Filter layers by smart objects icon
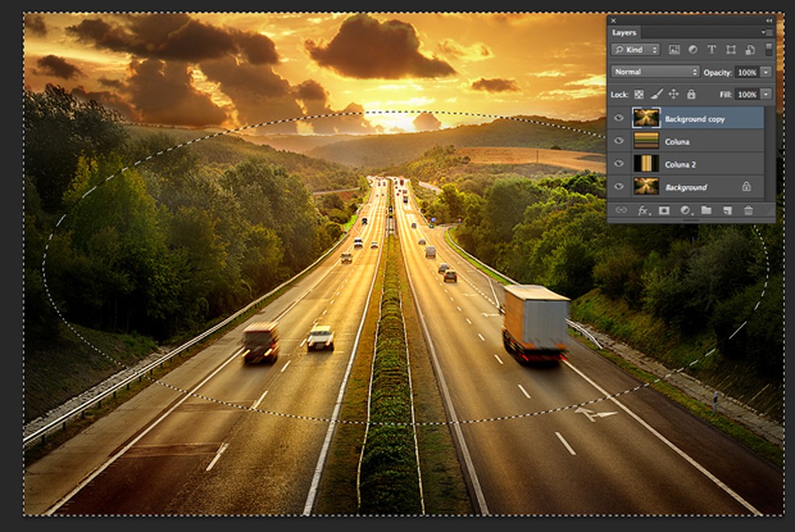This screenshot has width=795, height=532. (x=750, y=50)
